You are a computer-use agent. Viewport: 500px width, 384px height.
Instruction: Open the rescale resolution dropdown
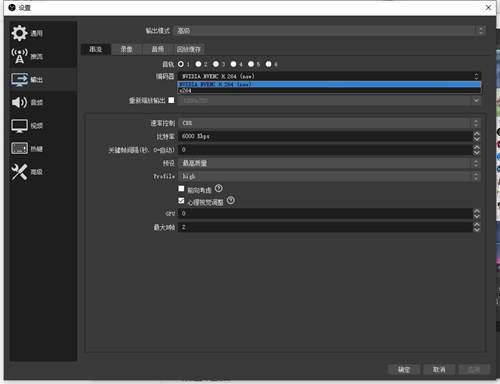(x=329, y=100)
